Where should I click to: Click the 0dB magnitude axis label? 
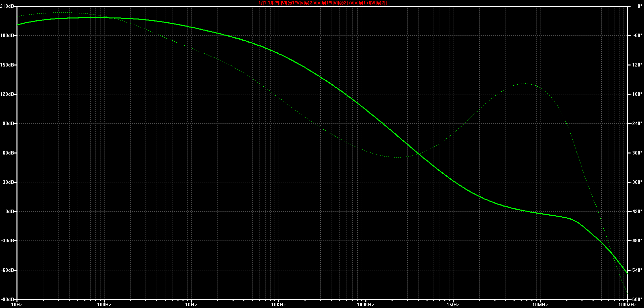9,211
